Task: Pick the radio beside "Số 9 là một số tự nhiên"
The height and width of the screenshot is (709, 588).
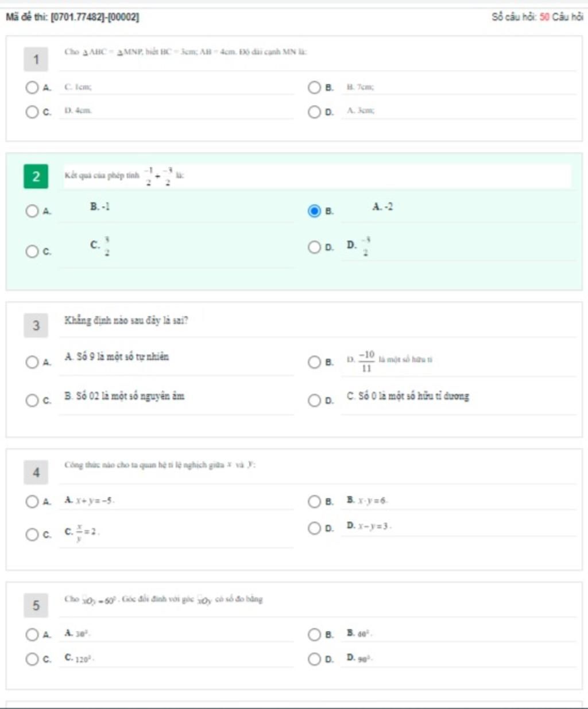Action: [32, 362]
